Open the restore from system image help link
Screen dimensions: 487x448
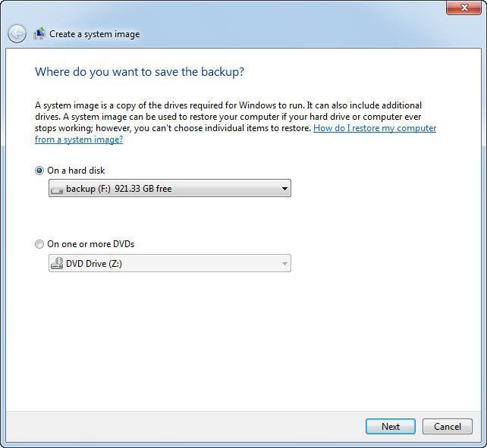(375, 128)
